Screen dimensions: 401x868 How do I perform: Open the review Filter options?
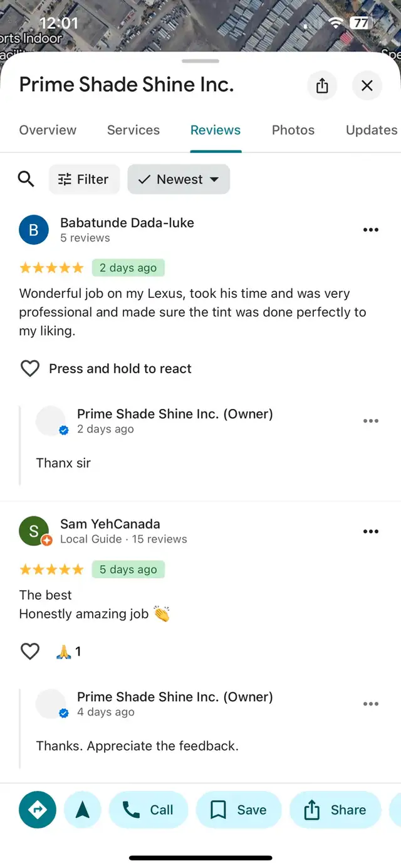tap(83, 179)
